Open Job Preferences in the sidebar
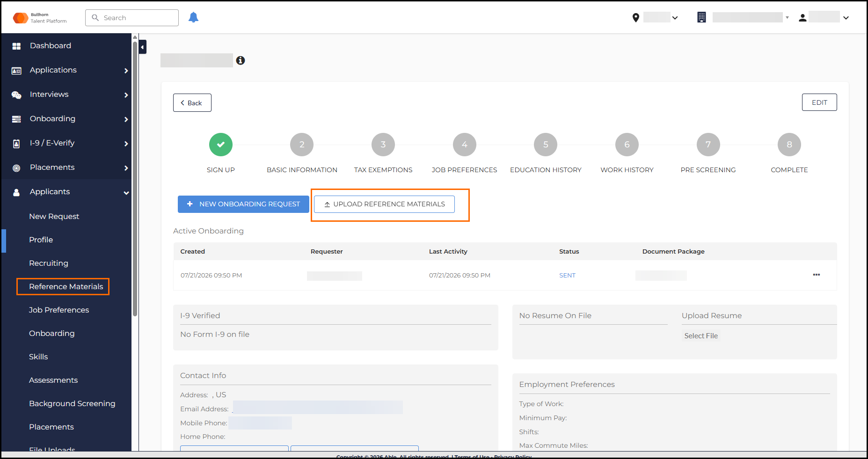868x459 pixels. click(59, 310)
